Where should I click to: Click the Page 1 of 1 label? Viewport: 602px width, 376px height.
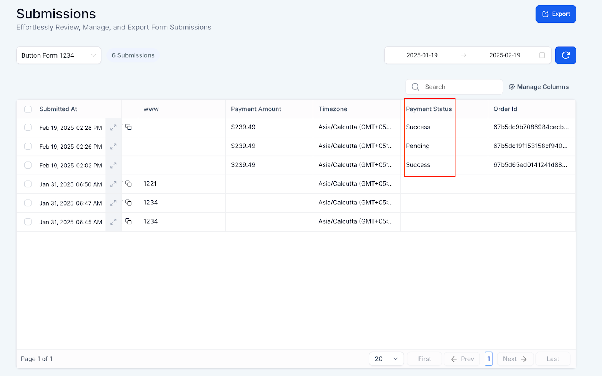(36, 359)
